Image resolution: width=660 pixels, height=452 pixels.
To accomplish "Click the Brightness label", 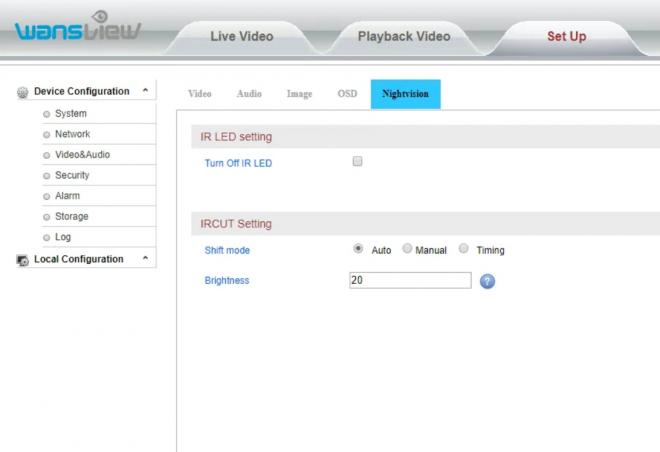I will pyautogui.click(x=227, y=281).
